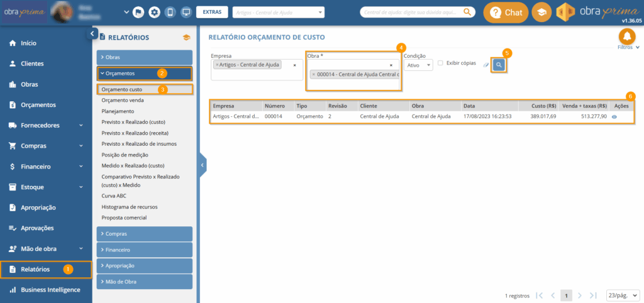Open the Condição Ativo dropdown
644x303 pixels.
click(418, 65)
